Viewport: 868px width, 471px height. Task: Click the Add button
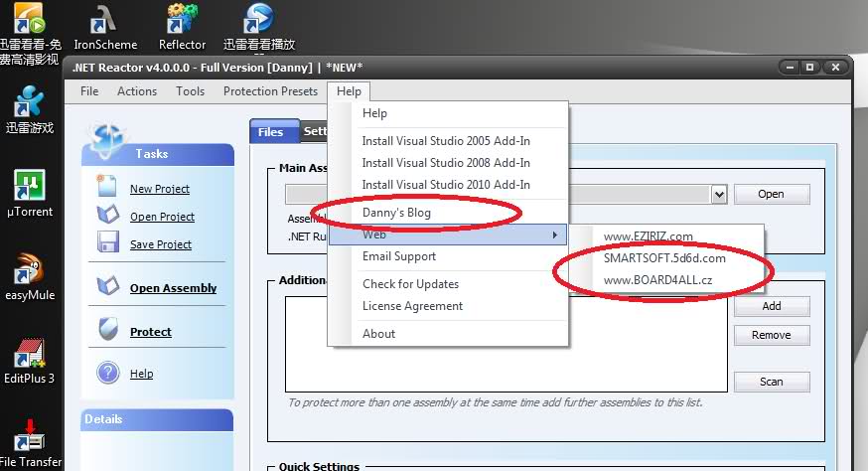click(772, 306)
